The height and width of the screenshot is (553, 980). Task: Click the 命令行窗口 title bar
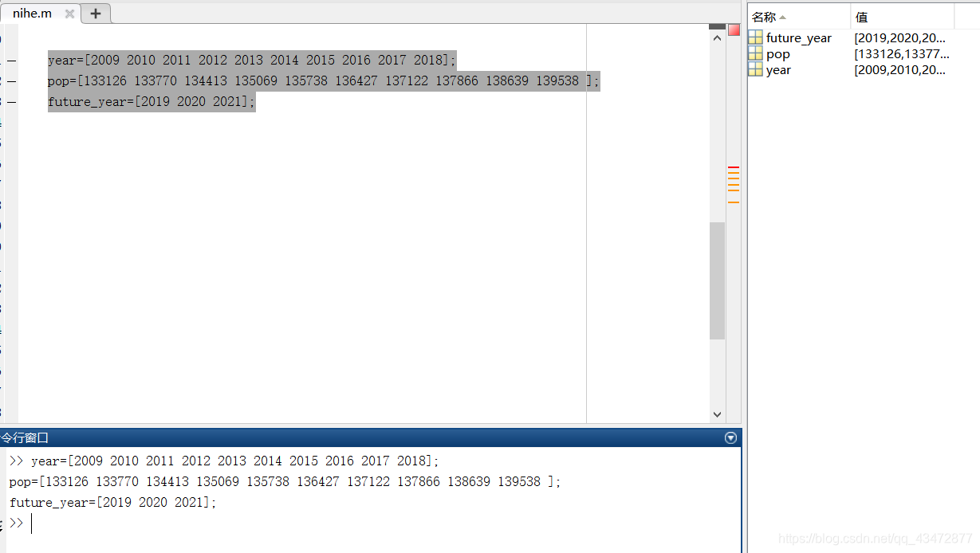[371, 437]
